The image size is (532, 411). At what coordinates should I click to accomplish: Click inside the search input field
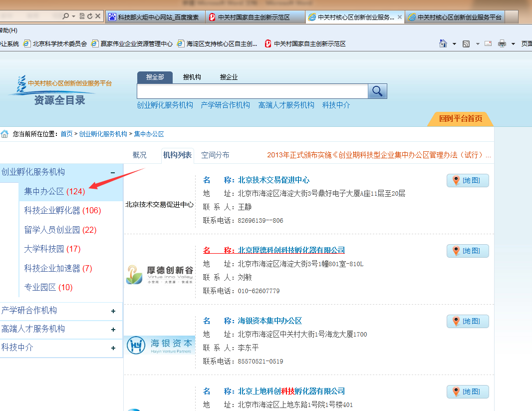(253, 91)
